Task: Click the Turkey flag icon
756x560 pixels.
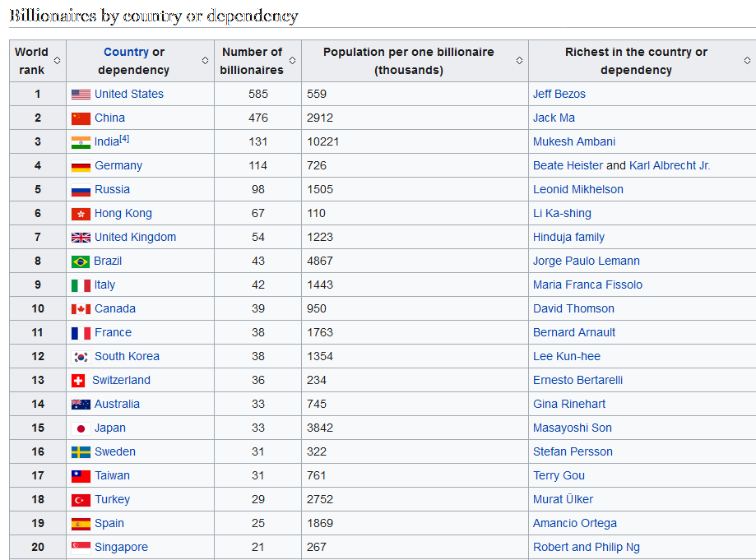Action: click(x=81, y=500)
